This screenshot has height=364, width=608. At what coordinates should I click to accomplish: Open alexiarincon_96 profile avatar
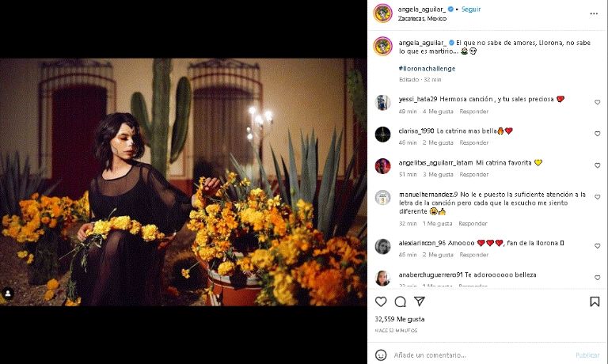tap(383, 246)
